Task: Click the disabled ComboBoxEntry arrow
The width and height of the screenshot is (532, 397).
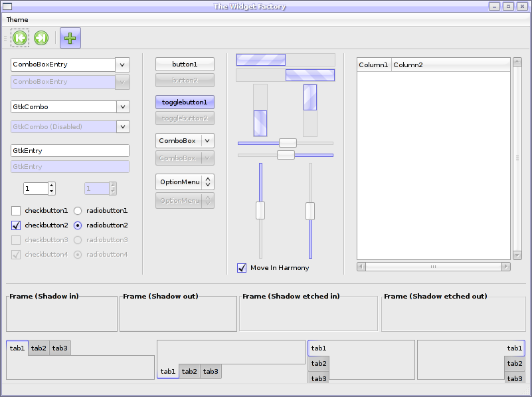Action: [x=122, y=82]
